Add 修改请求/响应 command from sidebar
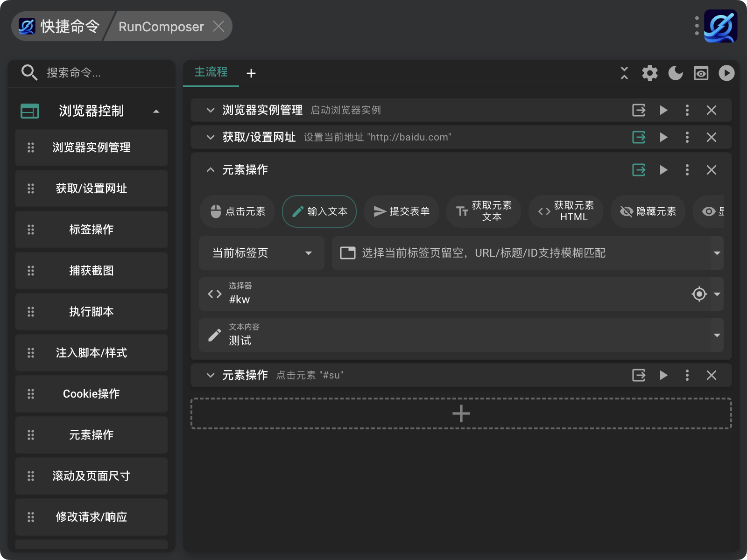747x560 pixels. [x=92, y=517]
